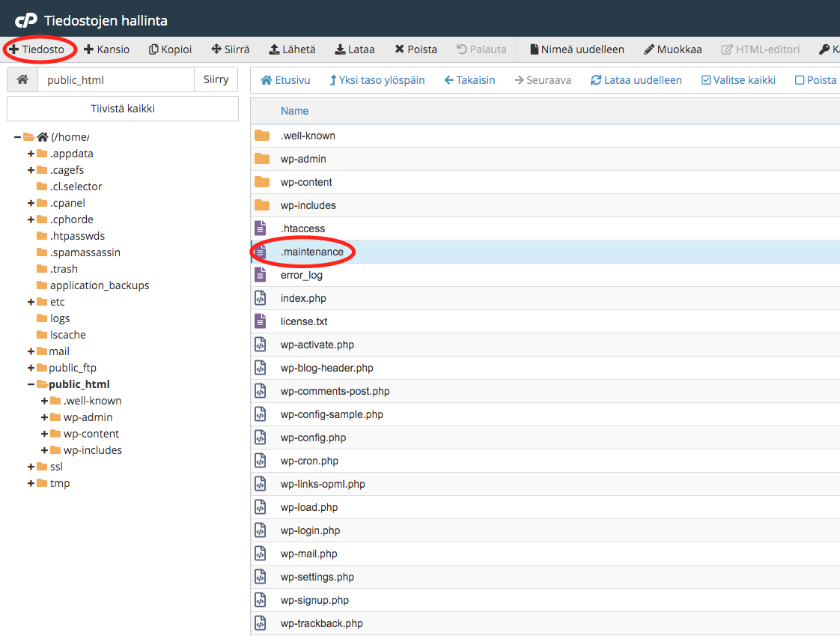Expand the .cphorde folder tree node

pyautogui.click(x=31, y=219)
